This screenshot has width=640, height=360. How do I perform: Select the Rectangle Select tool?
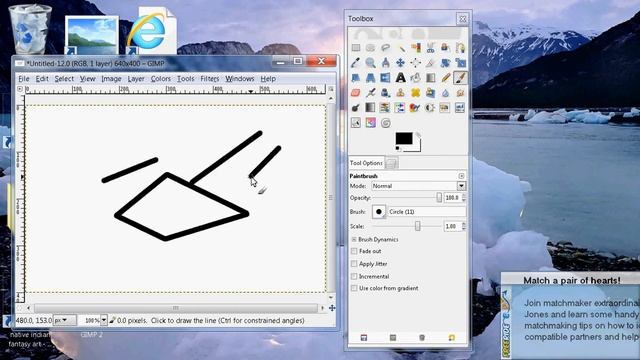coord(356,48)
